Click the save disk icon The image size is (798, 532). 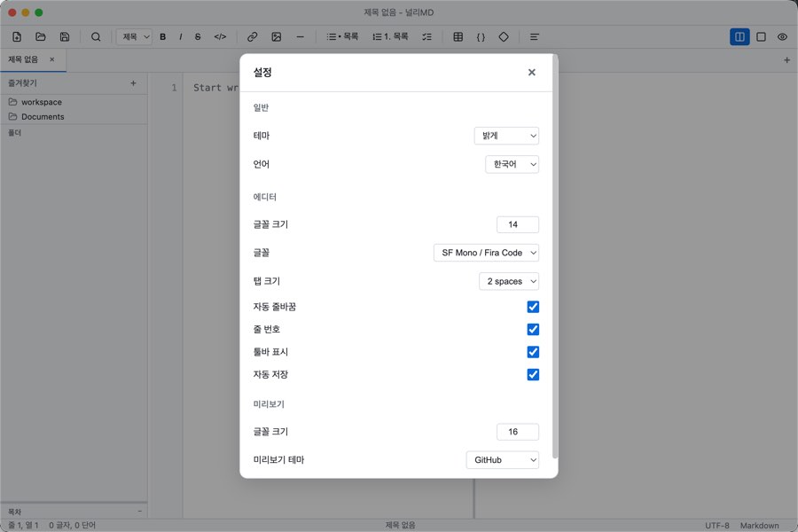click(x=65, y=36)
